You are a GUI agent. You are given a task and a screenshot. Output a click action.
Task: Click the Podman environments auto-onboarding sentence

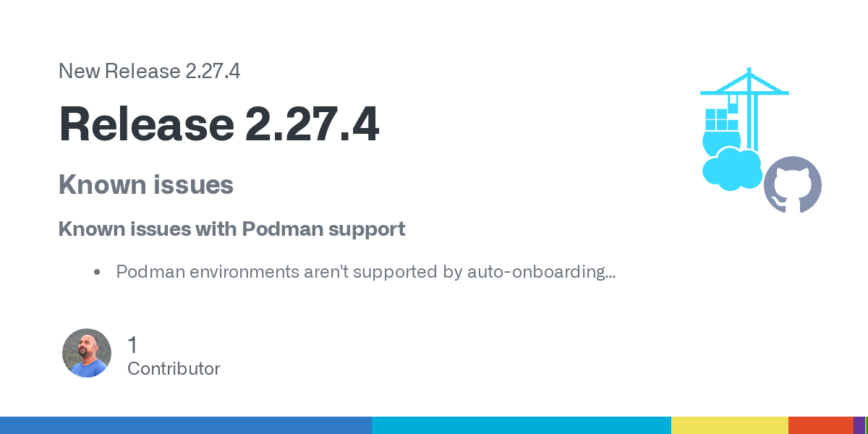(365, 273)
